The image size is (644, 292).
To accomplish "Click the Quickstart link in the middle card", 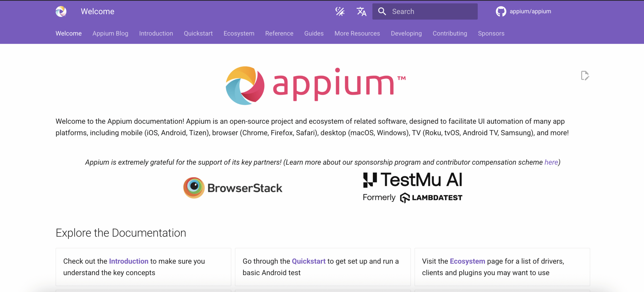I will (309, 261).
